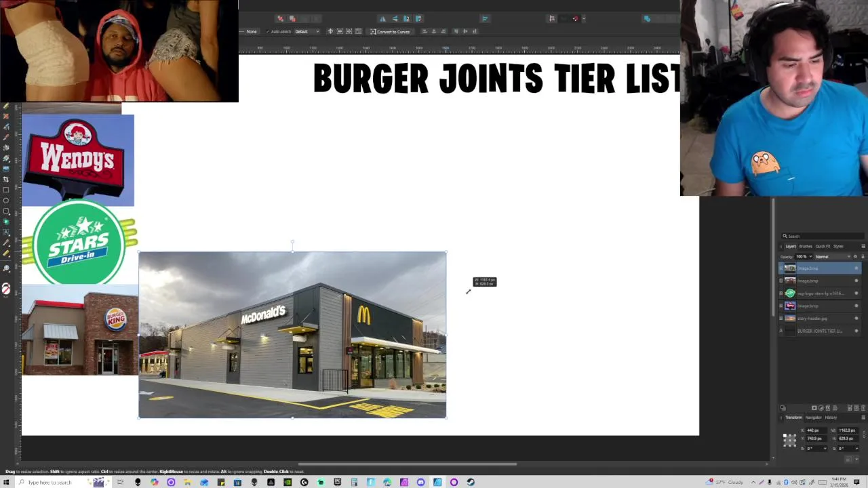Click the blue icon at toolbar's far right
The image size is (868, 488).
(647, 18)
